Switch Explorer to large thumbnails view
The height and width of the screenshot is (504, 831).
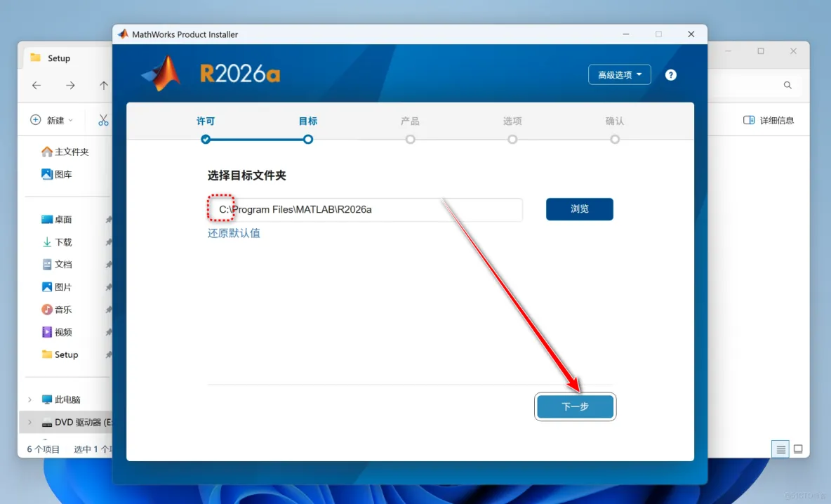pos(798,449)
